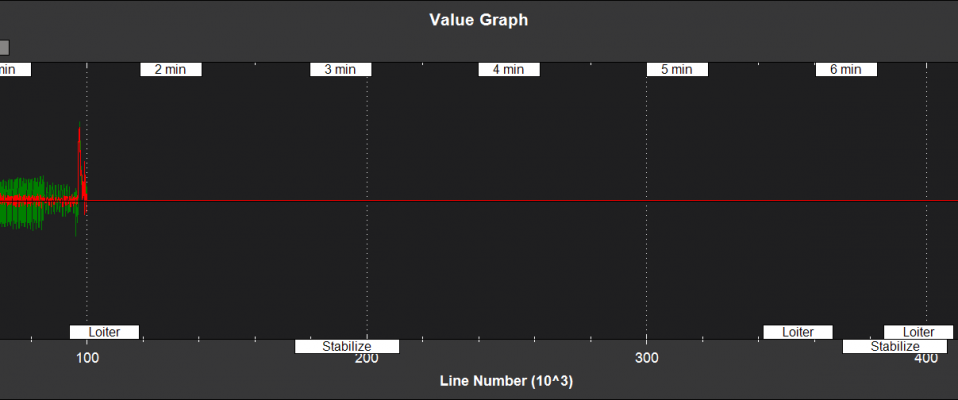Viewport: 958px width, 400px height.
Task: Select the 3 min time marker
Action: click(340, 70)
